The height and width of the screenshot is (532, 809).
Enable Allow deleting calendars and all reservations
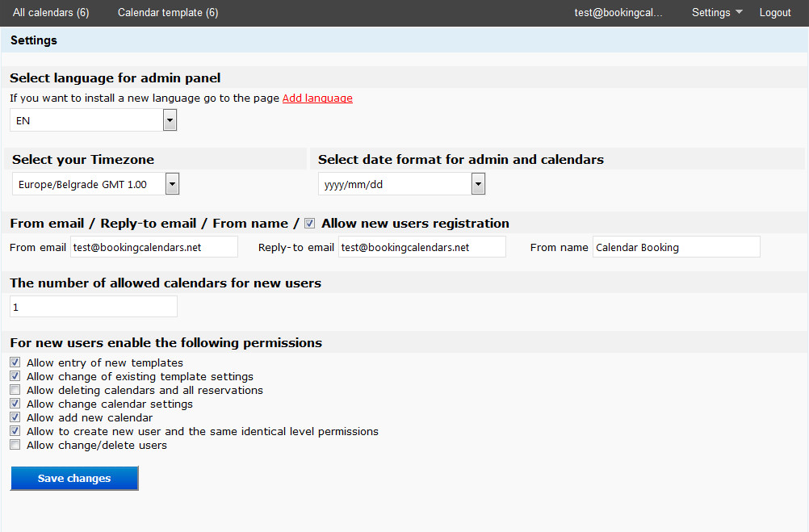pyautogui.click(x=15, y=391)
